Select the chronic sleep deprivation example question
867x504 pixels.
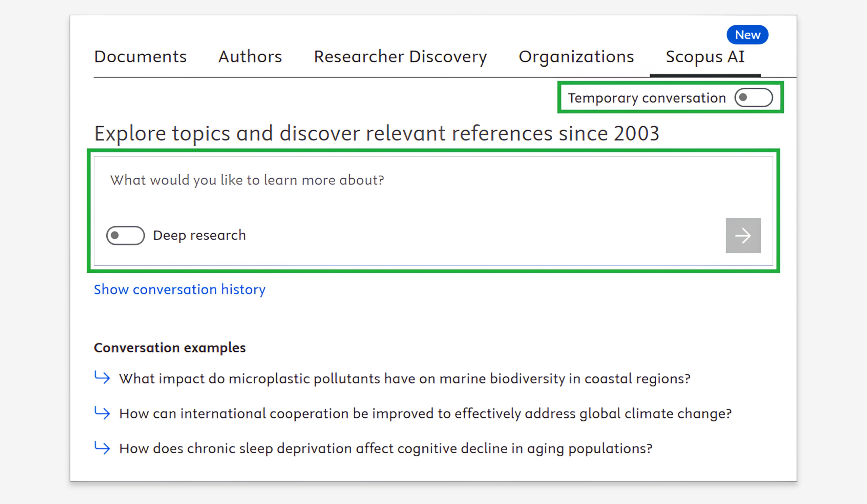pyautogui.click(x=386, y=448)
